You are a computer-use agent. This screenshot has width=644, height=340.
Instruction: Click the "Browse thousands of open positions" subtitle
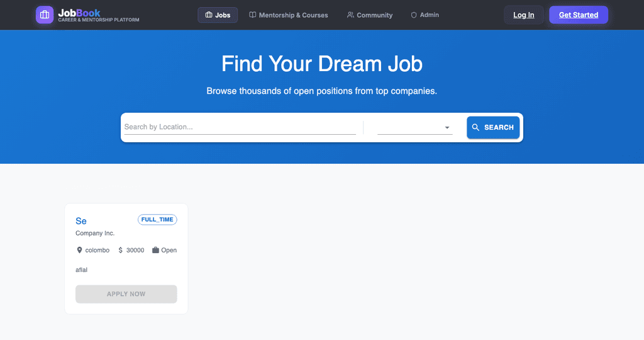[x=321, y=91]
